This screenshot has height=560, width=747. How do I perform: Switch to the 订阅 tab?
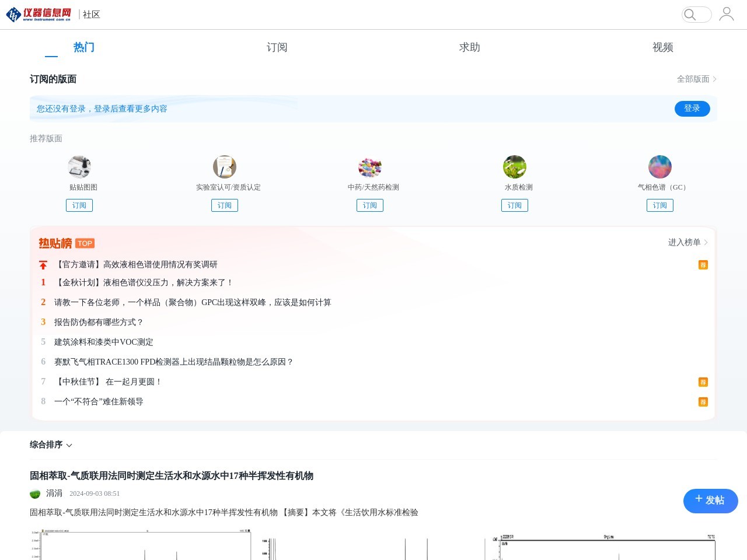pyautogui.click(x=277, y=47)
